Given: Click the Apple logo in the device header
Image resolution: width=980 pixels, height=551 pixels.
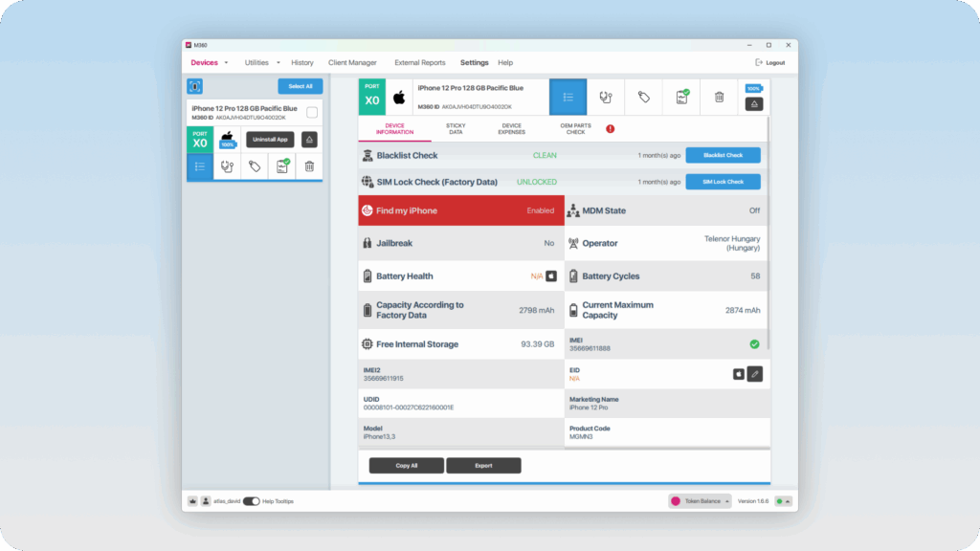Looking at the screenshot, I should (x=399, y=98).
